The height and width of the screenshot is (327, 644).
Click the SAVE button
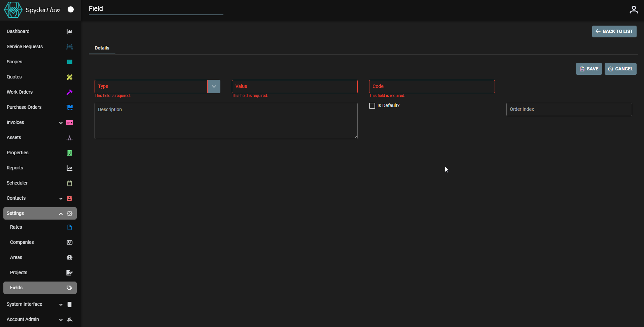(x=588, y=69)
